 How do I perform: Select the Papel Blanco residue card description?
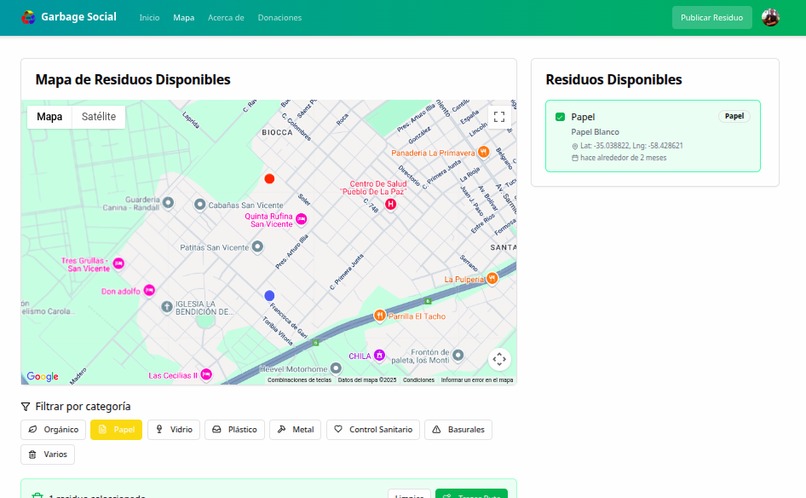(x=595, y=132)
